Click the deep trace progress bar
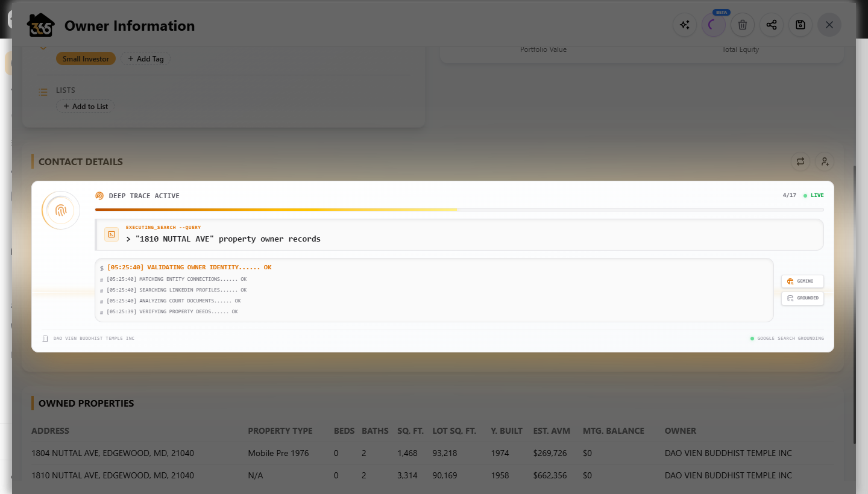The width and height of the screenshot is (868, 494). (x=459, y=210)
